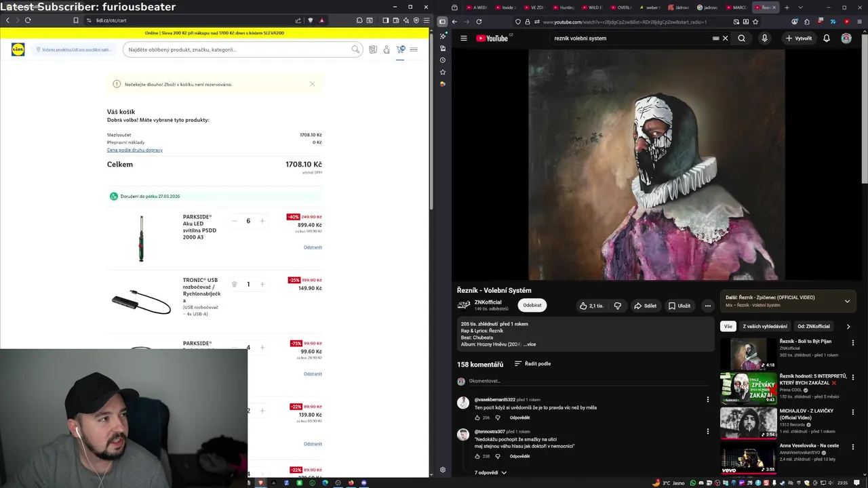868x488 pixels.
Task: Like the comment by @vasekbernard5322
Action: (x=477, y=418)
